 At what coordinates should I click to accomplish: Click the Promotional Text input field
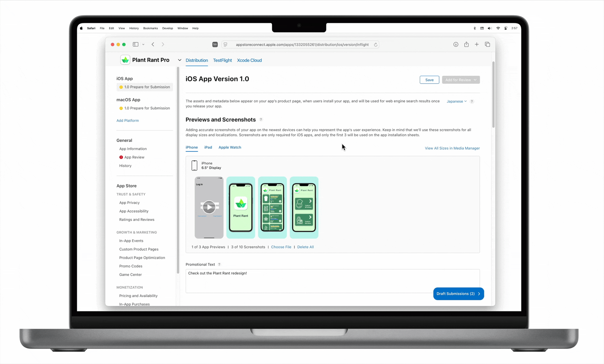point(333,281)
